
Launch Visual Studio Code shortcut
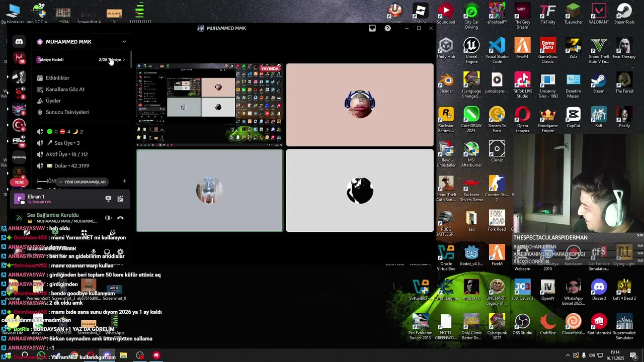497,50
